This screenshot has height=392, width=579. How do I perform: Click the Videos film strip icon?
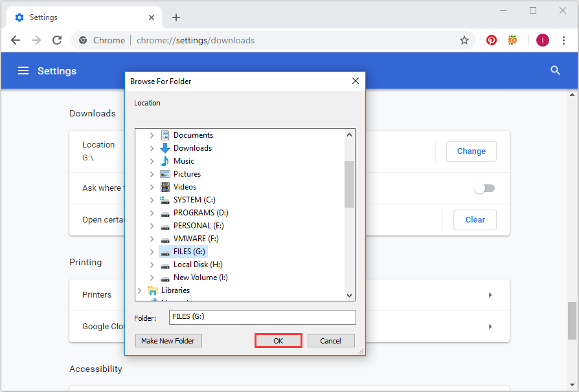click(165, 187)
